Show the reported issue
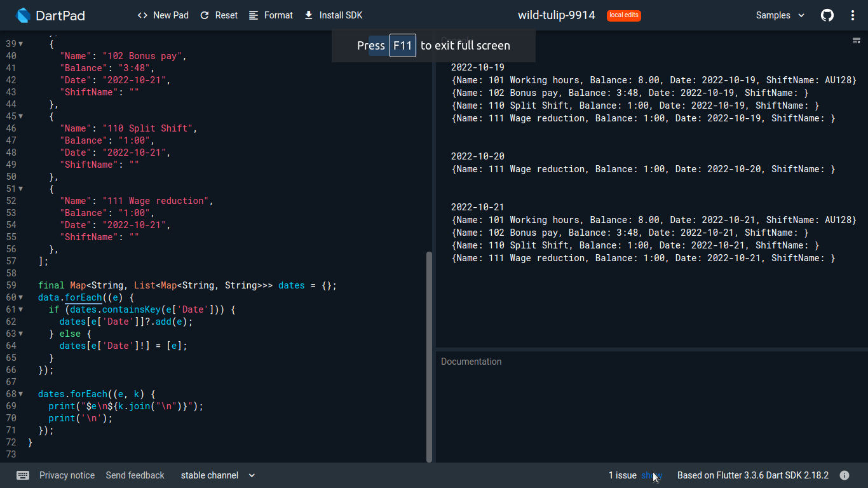868x488 pixels. coord(651,475)
